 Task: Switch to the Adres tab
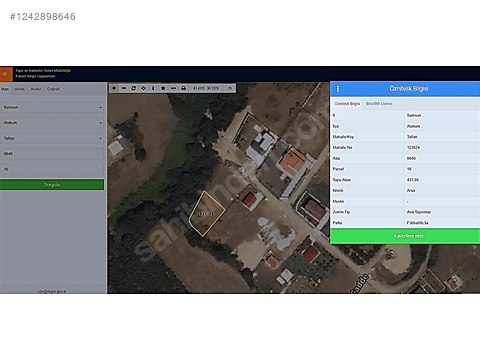coord(19,89)
